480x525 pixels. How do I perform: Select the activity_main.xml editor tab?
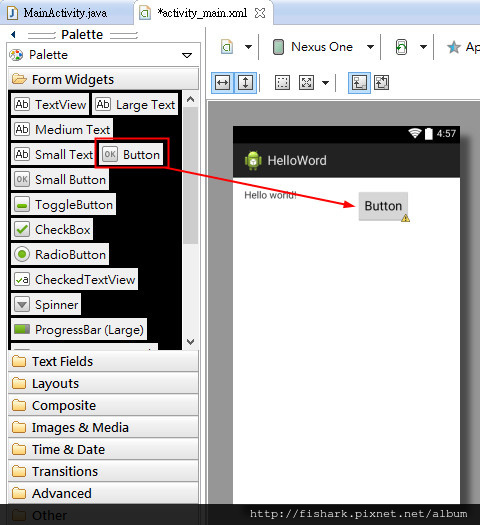point(202,13)
